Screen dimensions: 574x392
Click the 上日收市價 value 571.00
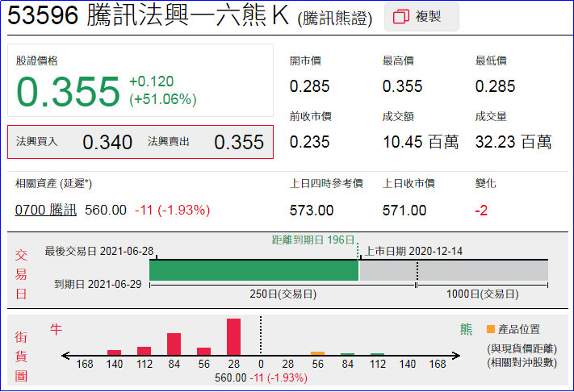404,211
